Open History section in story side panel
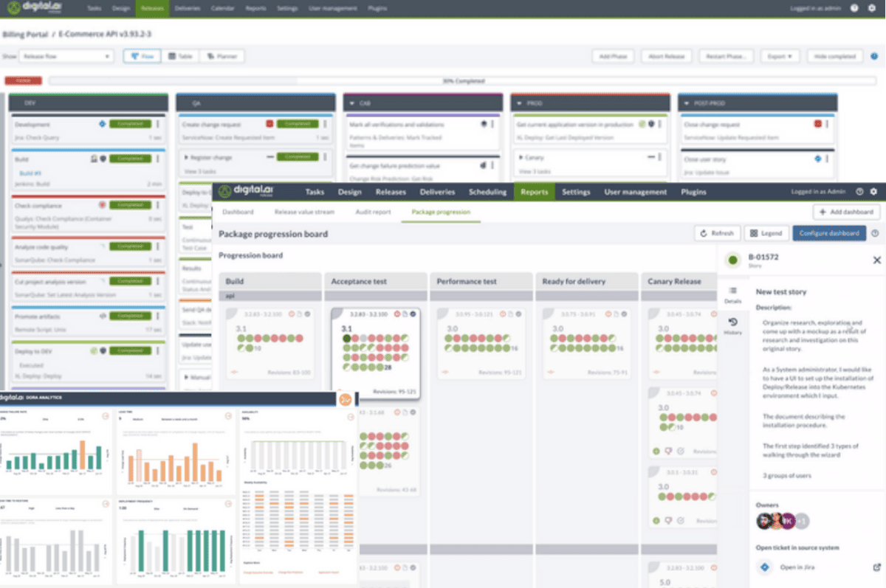886x588 pixels. coord(732,326)
